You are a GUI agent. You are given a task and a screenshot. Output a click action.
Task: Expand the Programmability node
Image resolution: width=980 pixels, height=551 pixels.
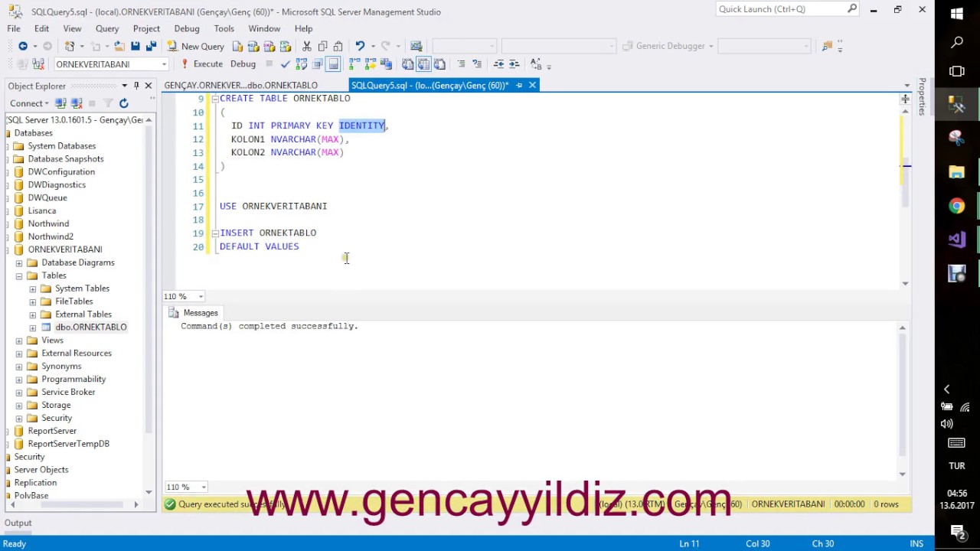pos(19,380)
